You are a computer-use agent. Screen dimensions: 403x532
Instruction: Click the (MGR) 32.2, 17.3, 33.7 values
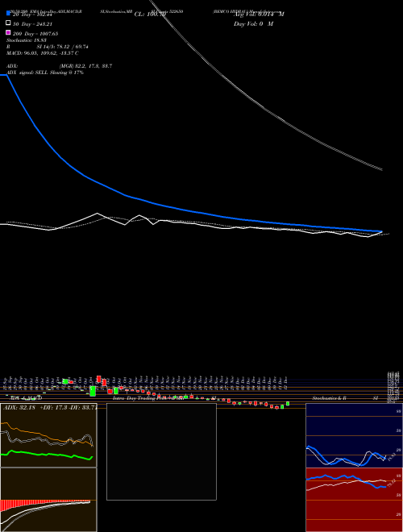click(85, 66)
